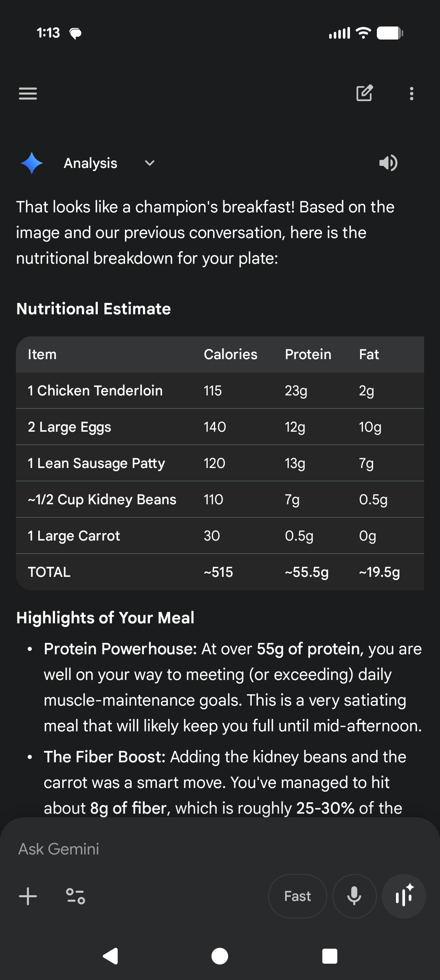
Task: Open the hamburger side menu
Action: (28, 93)
